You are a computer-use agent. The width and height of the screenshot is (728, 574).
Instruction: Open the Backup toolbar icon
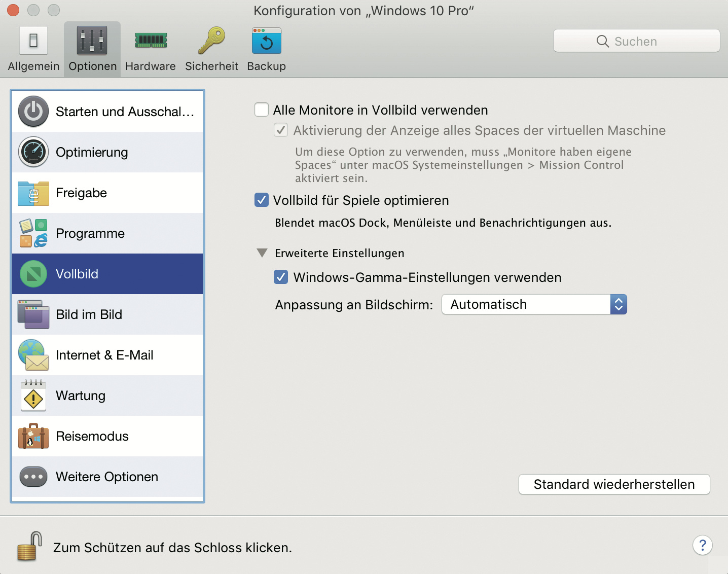(267, 41)
